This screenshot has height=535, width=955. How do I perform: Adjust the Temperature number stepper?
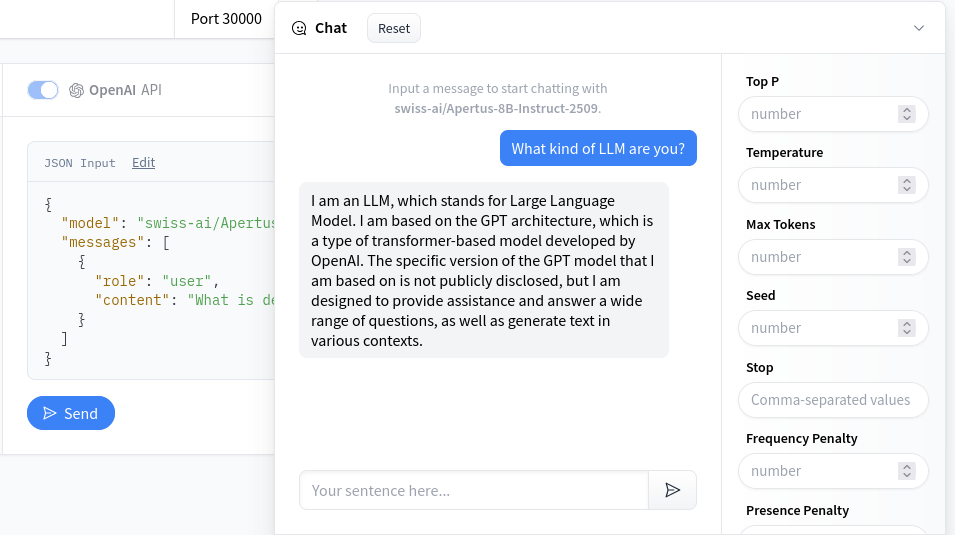point(907,185)
